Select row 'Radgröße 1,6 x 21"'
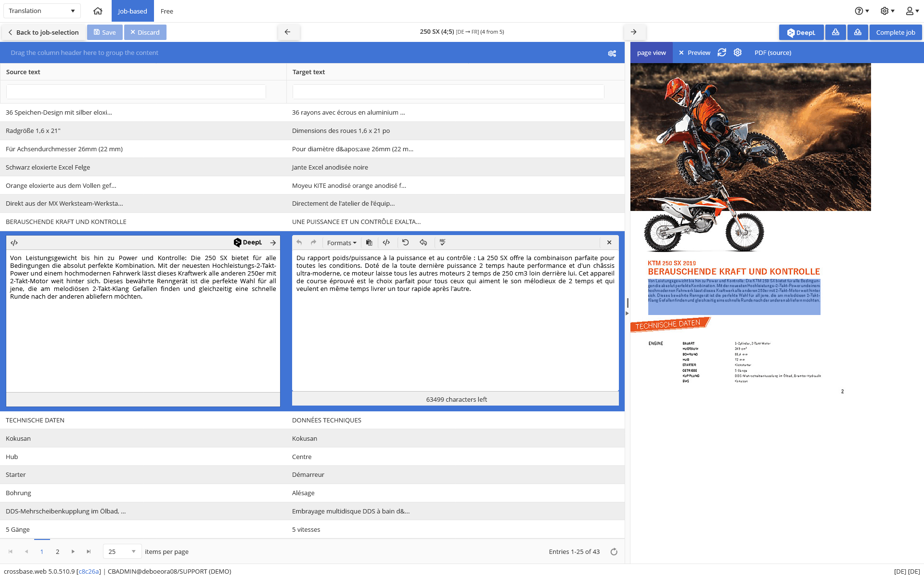This screenshot has height=578, width=924. 312,131
